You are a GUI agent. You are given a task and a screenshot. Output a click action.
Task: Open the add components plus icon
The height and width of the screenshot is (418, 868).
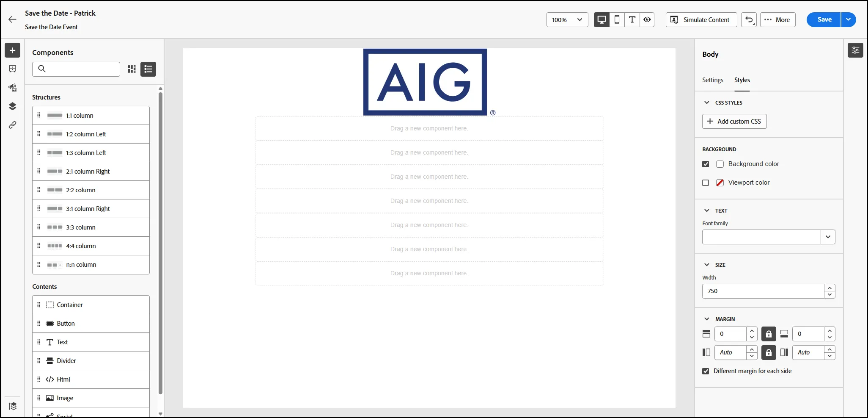pos(13,50)
